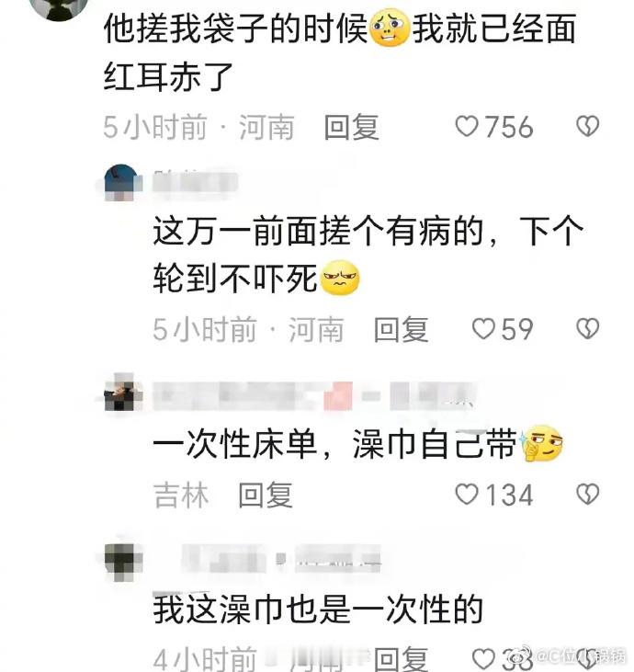Image resolution: width=634 pixels, height=672 pixels.
Task: Click 回复 next to 吉林
Action: [266, 495]
